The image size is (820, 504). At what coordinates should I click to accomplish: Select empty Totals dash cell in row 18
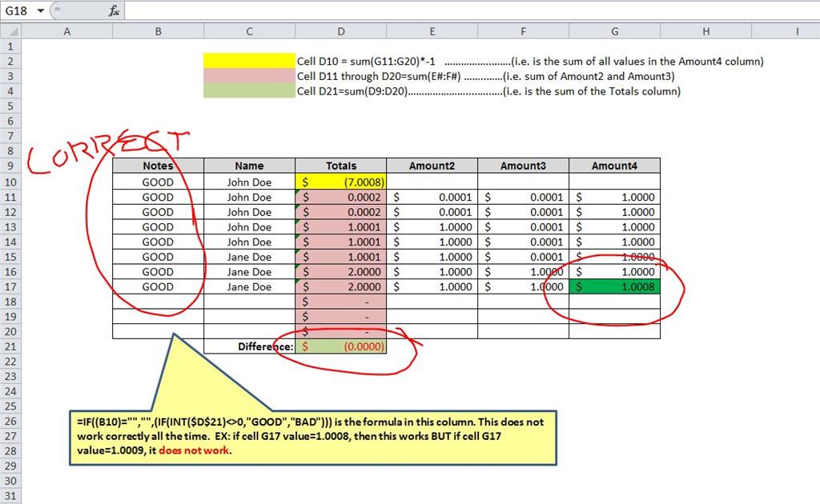point(341,302)
